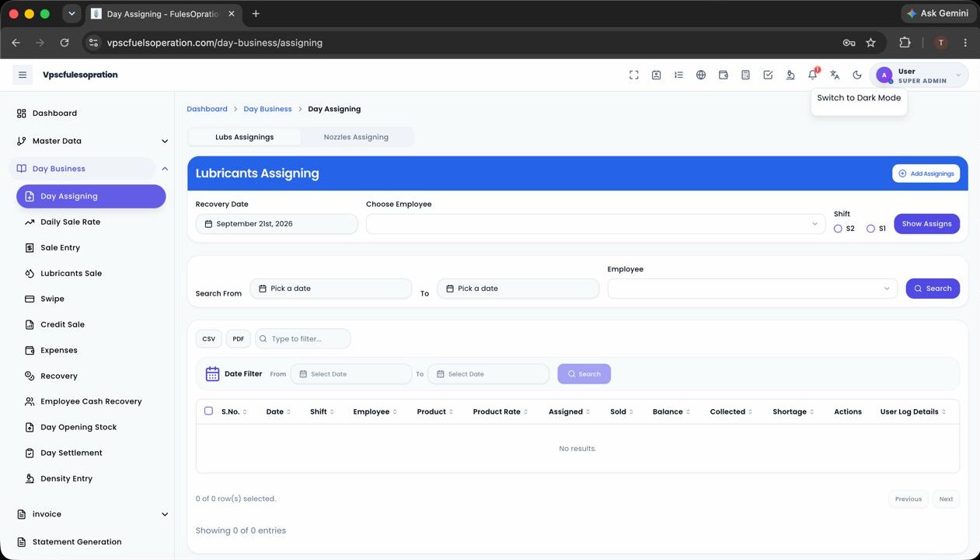Click the Day Settlement clipboard icon

pyautogui.click(x=30, y=453)
